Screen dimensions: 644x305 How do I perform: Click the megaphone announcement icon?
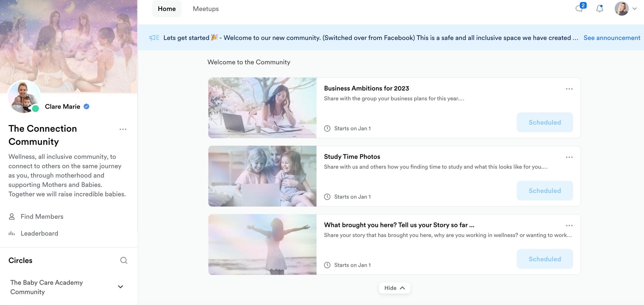pyautogui.click(x=154, y=38)
